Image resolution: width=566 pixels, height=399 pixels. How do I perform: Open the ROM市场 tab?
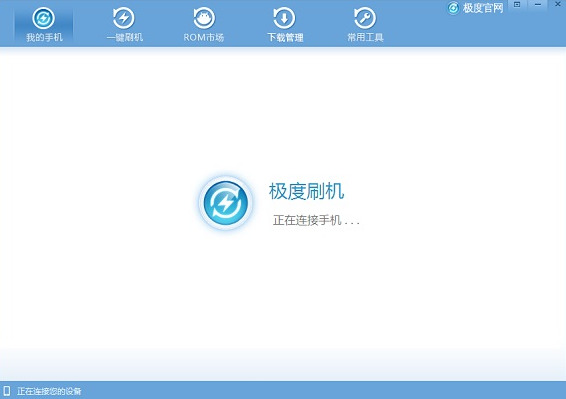click(x=204, y=24)
